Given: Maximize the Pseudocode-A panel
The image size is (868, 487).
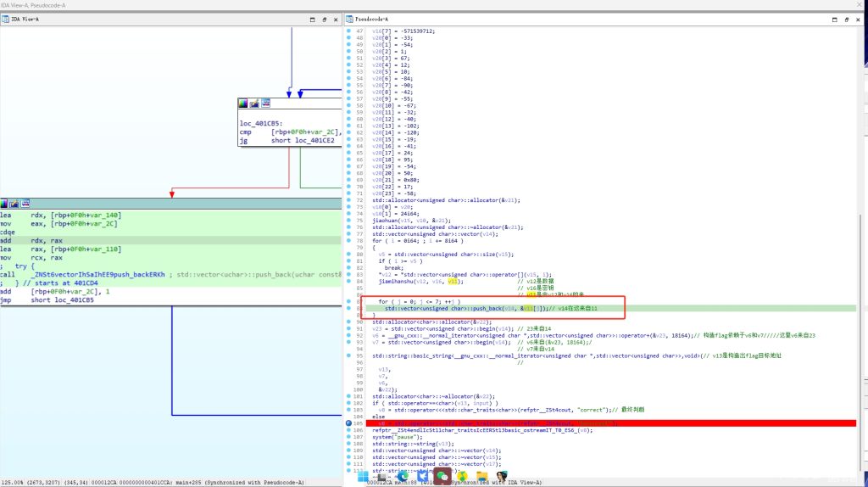Looking at the screenshot, I should tap(835, 20).
